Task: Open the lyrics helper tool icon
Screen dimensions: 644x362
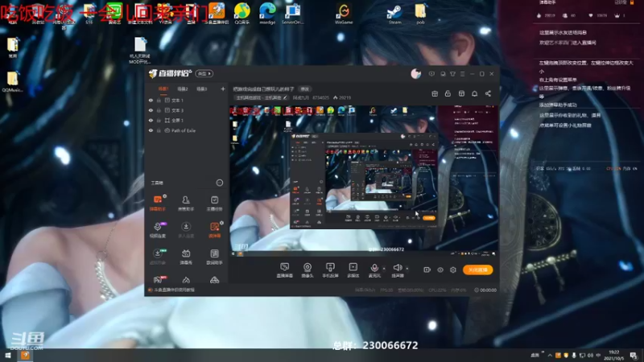Action: 214,257
